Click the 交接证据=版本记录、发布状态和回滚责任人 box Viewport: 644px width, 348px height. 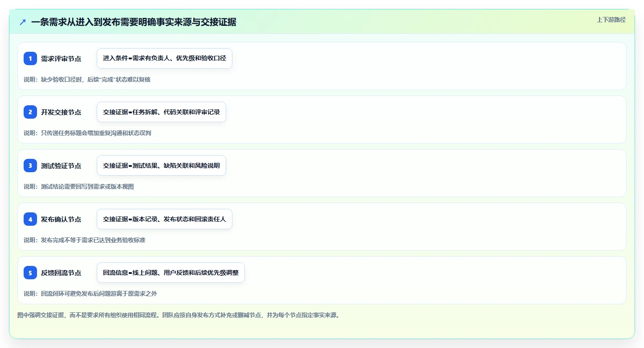(165, 219)
